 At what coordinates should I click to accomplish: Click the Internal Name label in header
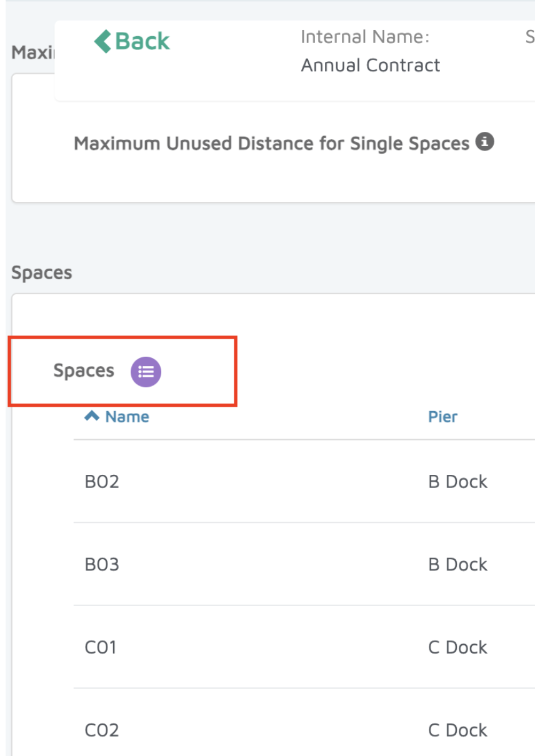364,37
